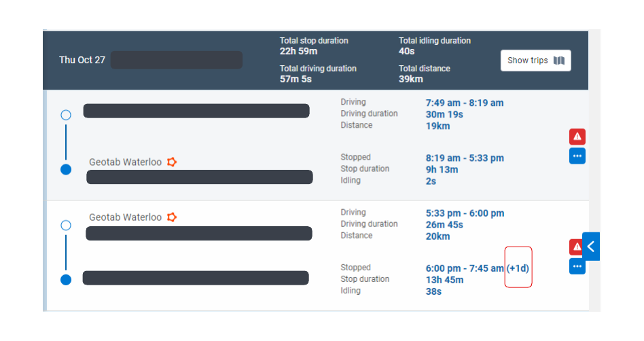Open the ellipsis menu for the 5:33 pm trip

coord(577,266)
